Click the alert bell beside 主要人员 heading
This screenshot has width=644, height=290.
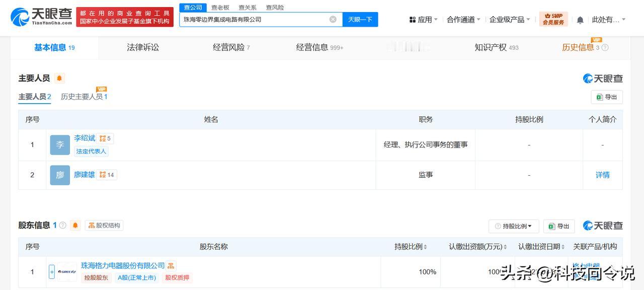tap(59, 78)
